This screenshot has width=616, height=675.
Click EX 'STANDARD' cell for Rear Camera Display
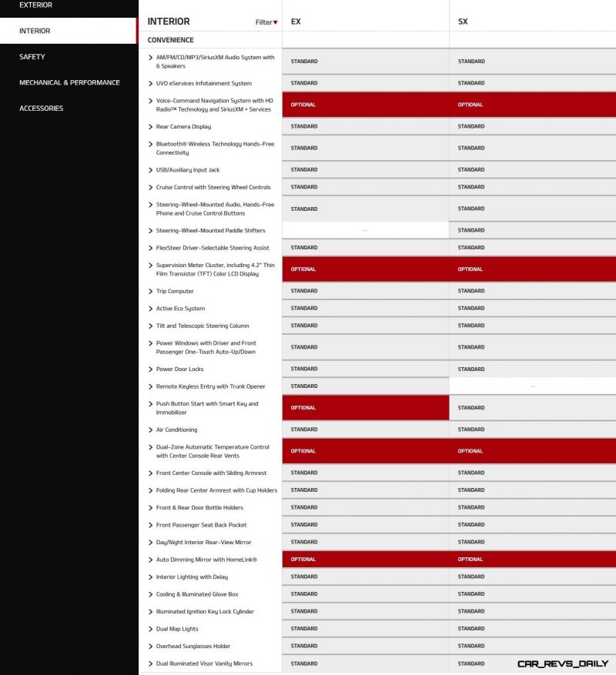point(366,126)
